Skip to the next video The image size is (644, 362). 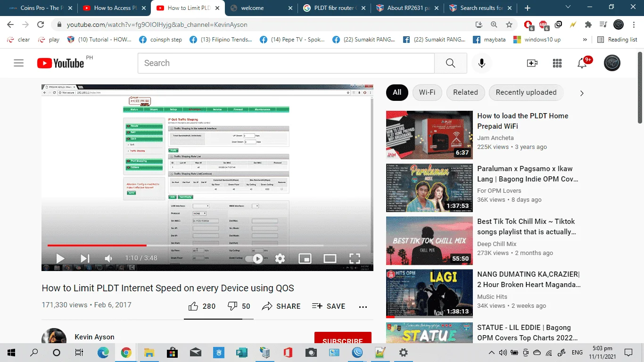85,258
